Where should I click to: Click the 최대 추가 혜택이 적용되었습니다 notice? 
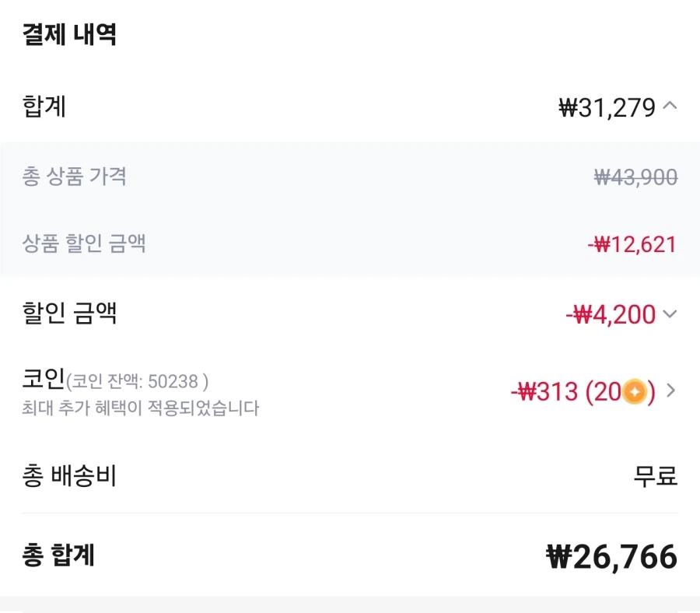pos(140,408)
